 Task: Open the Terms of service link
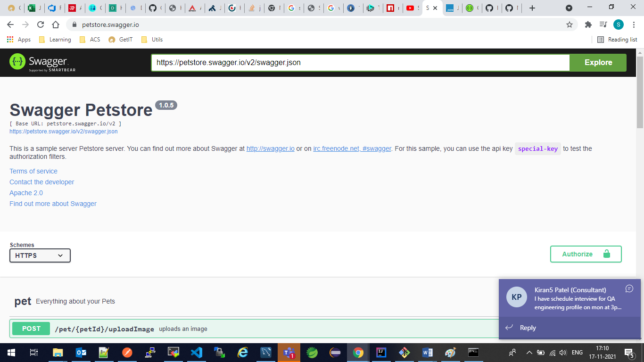pos(33,171)
